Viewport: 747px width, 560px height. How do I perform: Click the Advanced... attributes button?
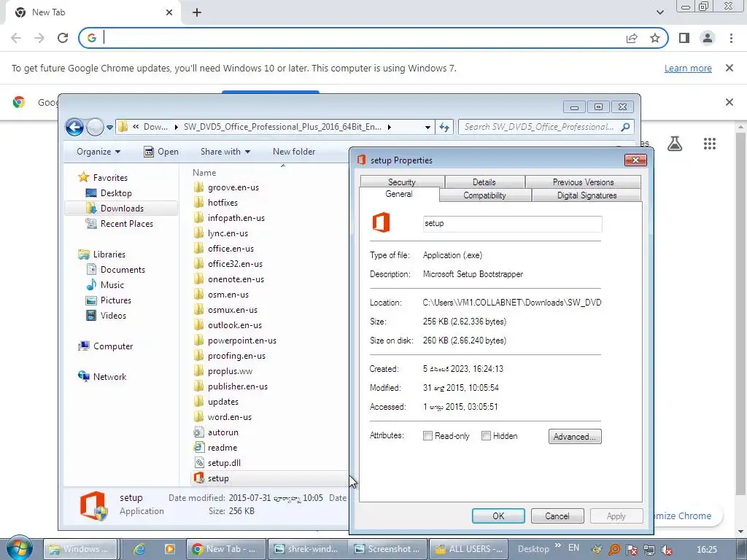click(575, 436)
